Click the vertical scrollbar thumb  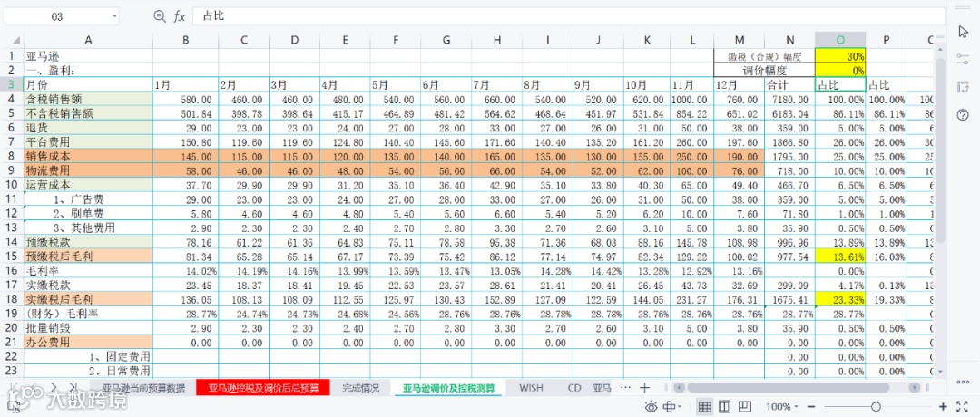(x=940, y=150)
